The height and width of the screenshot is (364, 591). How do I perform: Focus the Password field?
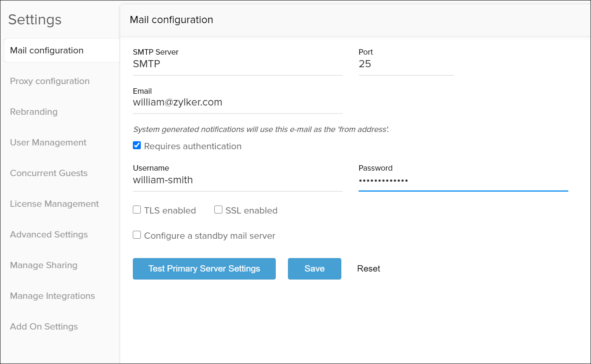[462, 180]
